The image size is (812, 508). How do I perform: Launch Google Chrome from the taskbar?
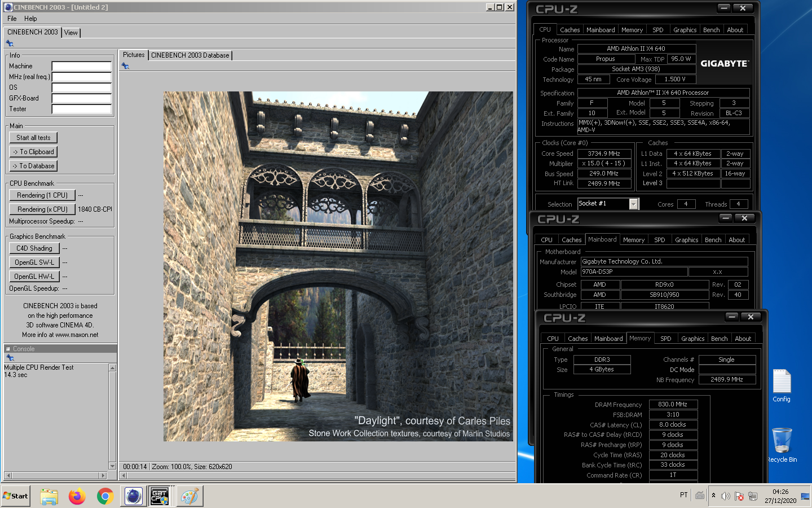click(105, 496)
